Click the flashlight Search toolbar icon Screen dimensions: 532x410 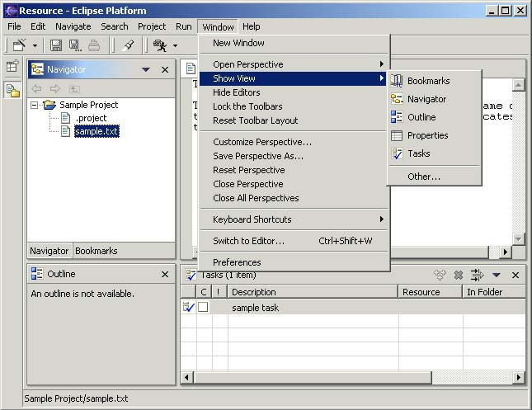pos(129,45)
